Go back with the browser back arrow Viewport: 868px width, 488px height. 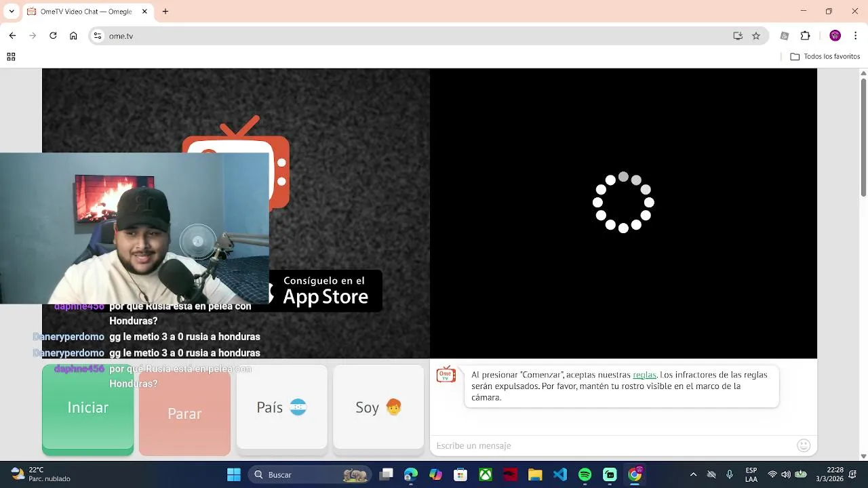tap(12, 36)
